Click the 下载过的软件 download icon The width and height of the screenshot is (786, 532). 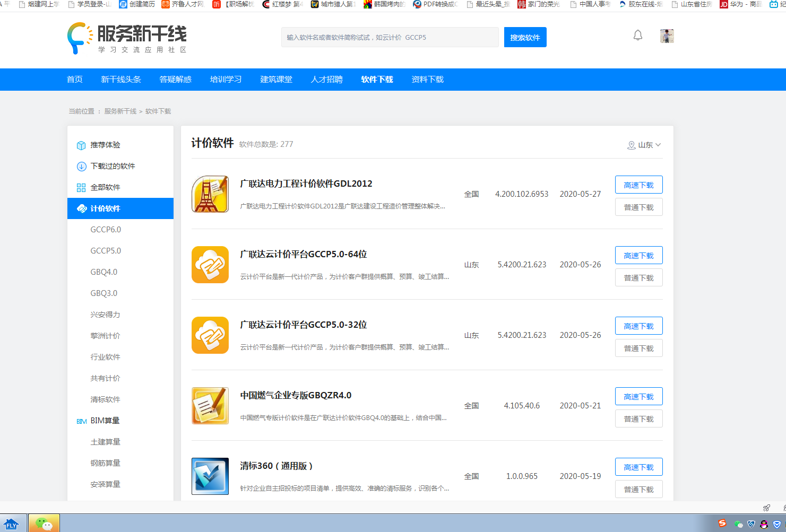tap(81, 167)
